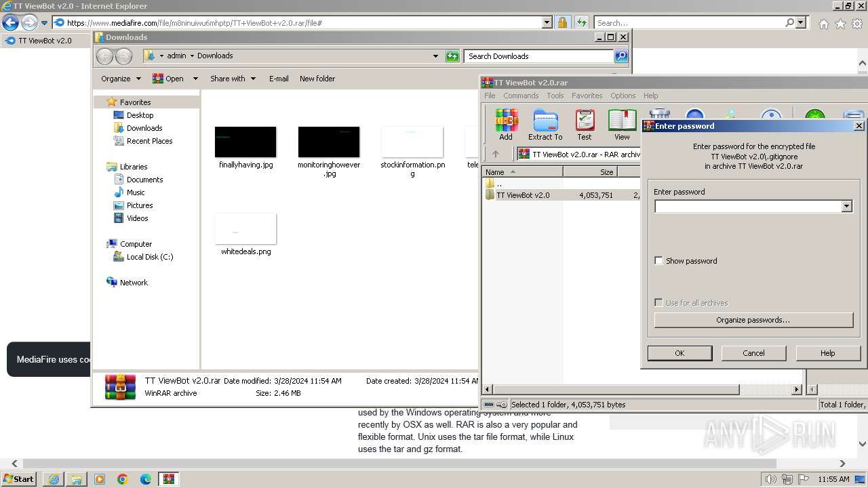Screen dimensions: 868x488
Task: Click the Search Downloads field
Action: (x=539, y=56)
